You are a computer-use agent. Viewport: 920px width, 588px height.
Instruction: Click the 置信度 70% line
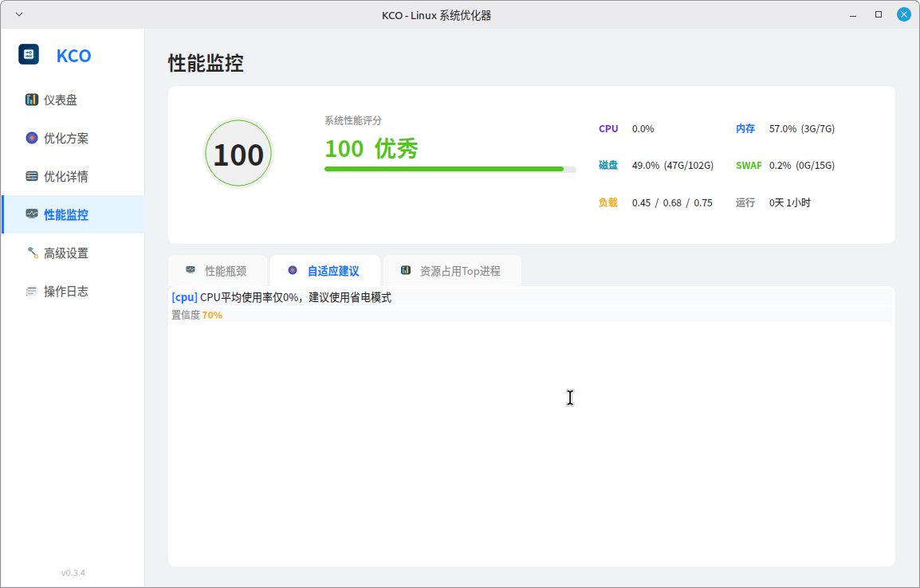pyautogui.click(x=532, y=315)
